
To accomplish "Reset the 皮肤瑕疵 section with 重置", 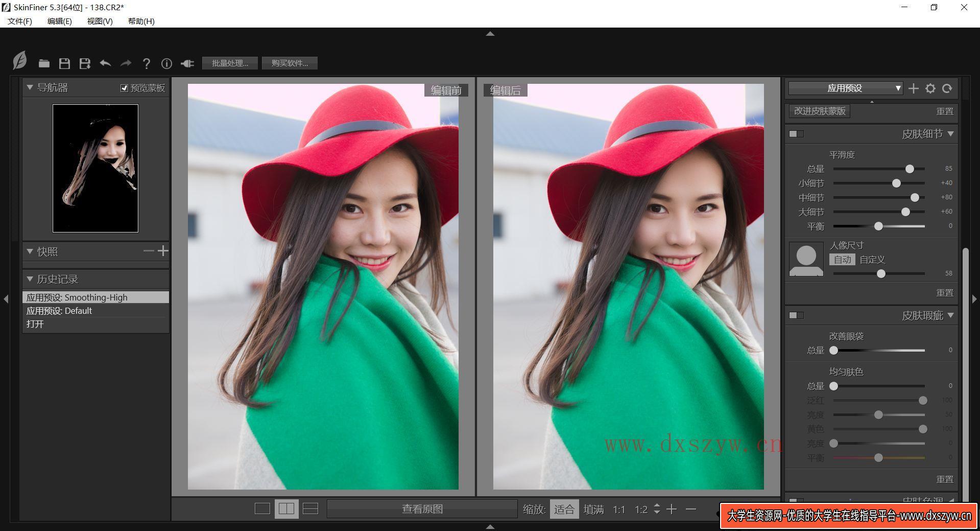I will 945,479.
